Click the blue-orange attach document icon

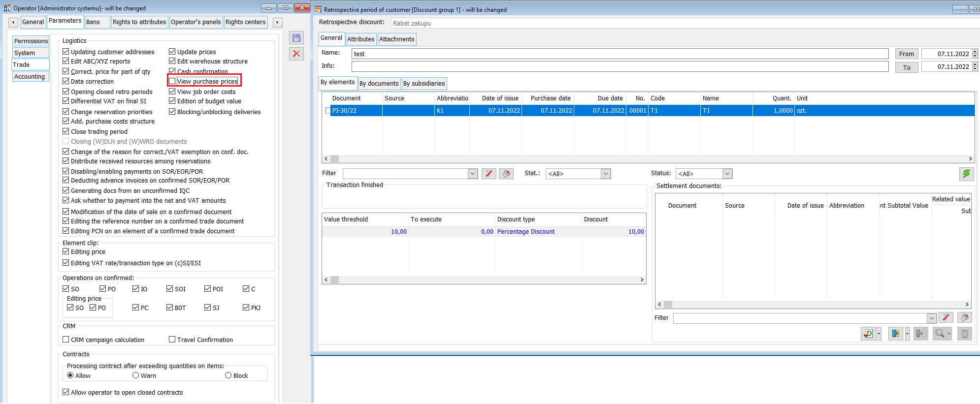tap(895, 334)
